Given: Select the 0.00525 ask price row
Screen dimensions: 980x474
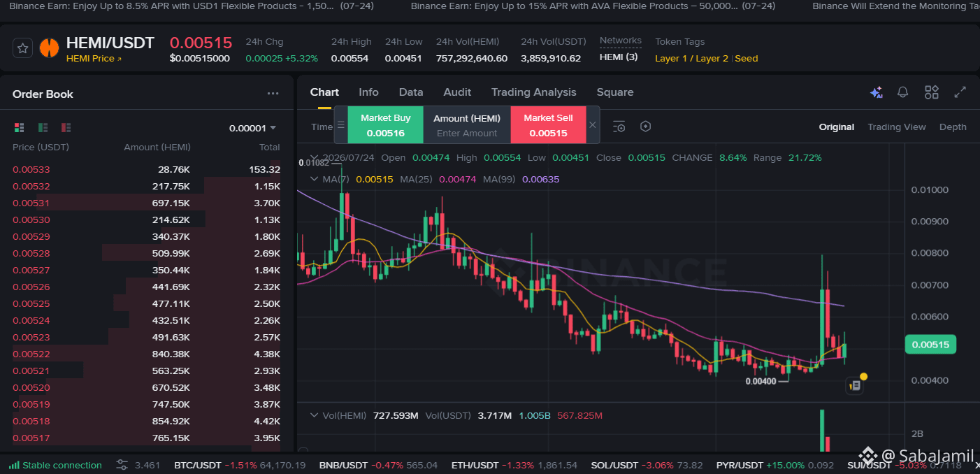Looking at the screenshot, I should [x=146, y=303].
